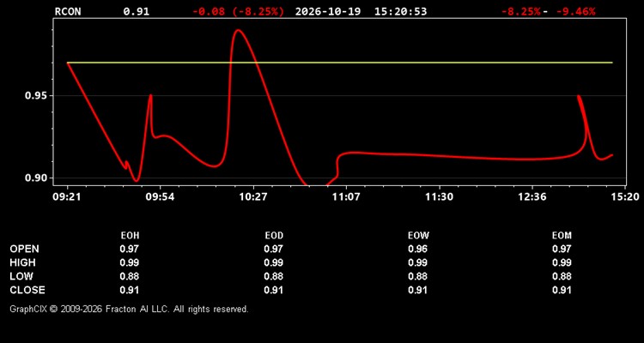Screen dimensions: 644x343
Task: Click the 10:27 time axis label
Action: (253, 197)
